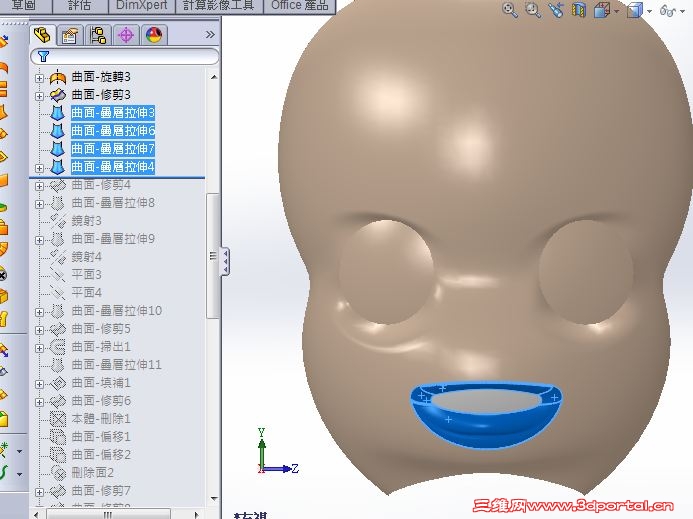693x519 pixels.
Task: Click the 鏡射3 mirror feature icon
Action: [58, 221]
